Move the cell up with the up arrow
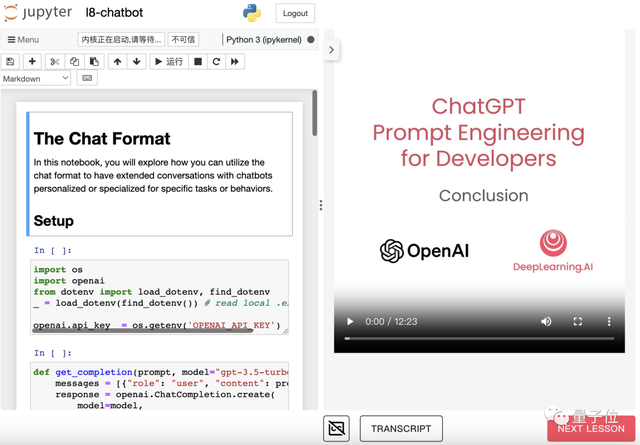Image resolution: width=640 pixels, height=445 pixels. click(117, 62)
